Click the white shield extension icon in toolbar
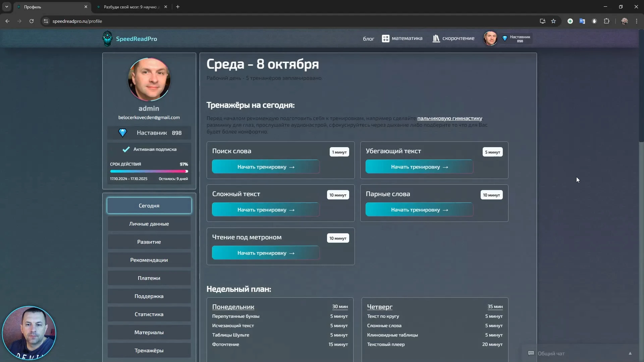Viewport: 644px width, 362px height. (594, 21)
